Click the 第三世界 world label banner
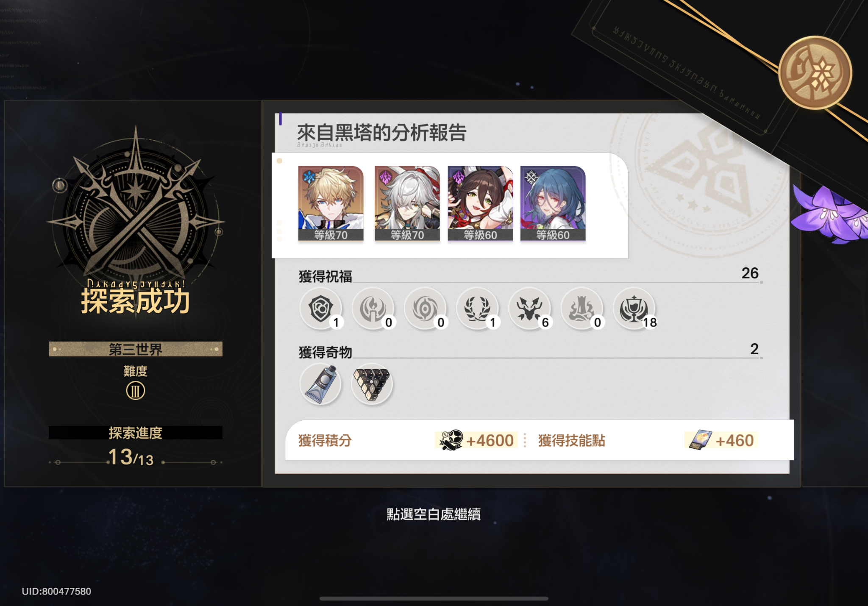 point(136,349)
